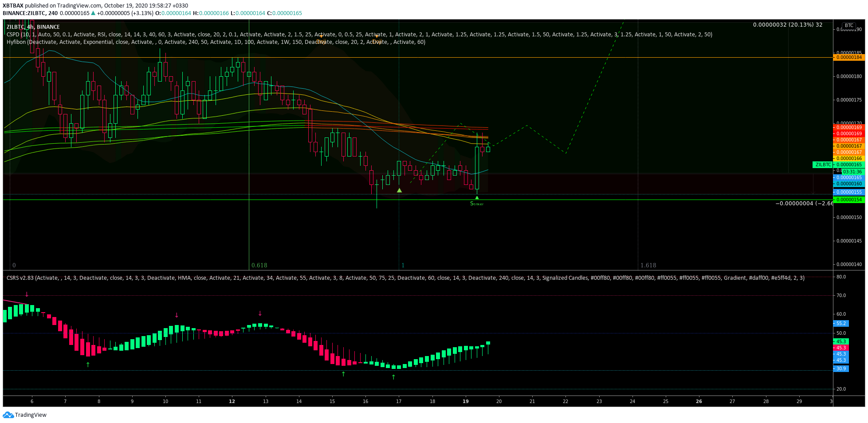Click date 19 on the time axis
Viewport: 868px width, 423px height.
[466, 401]
